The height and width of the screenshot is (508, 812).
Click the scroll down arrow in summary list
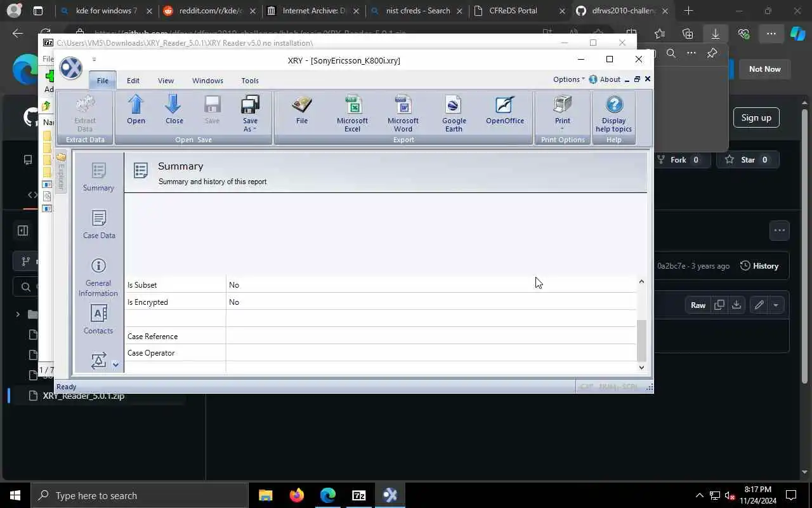click(x=641, y=367)
